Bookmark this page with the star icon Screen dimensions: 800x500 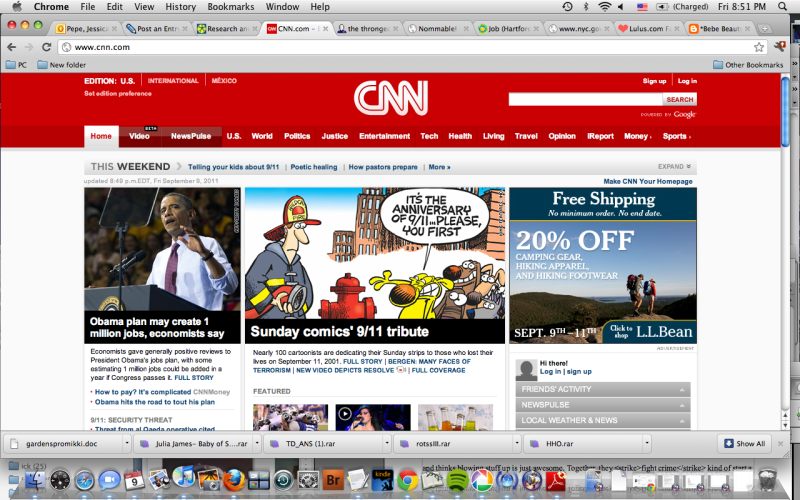pyautogui.click(x=759, y=47)
